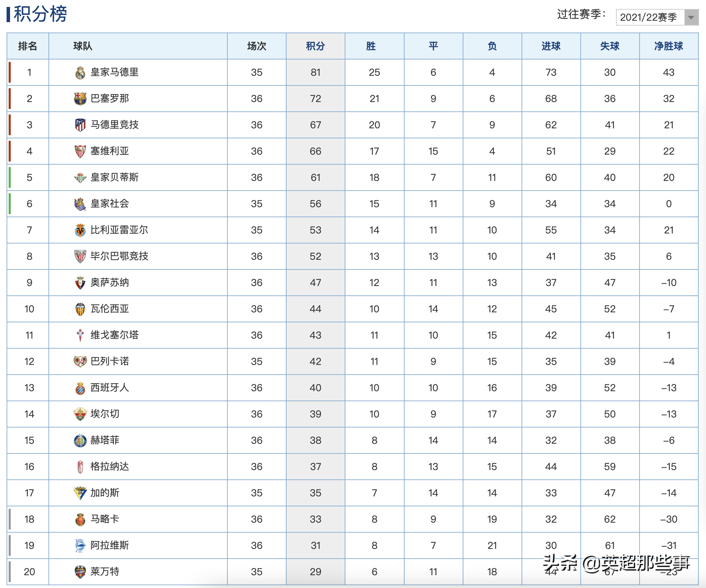Click the Real Betis crest next to 皇家贝蒂斯

pos(80,178)
